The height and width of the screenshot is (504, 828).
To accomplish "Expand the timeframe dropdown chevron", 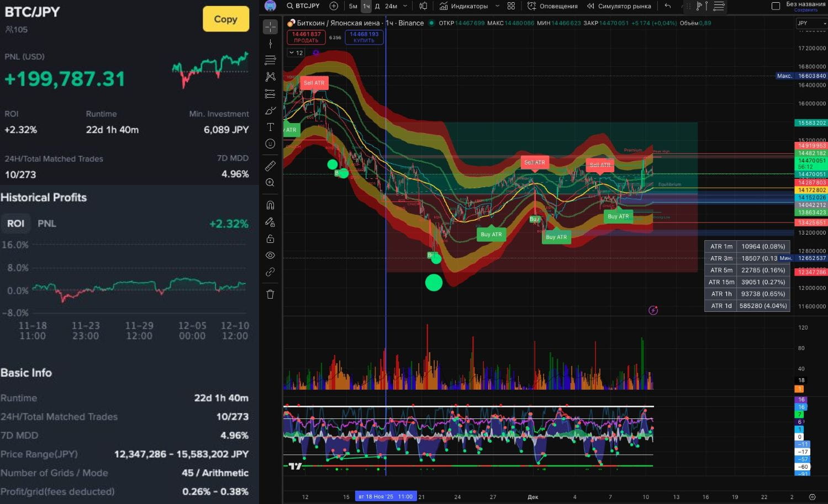I will 405,6.
